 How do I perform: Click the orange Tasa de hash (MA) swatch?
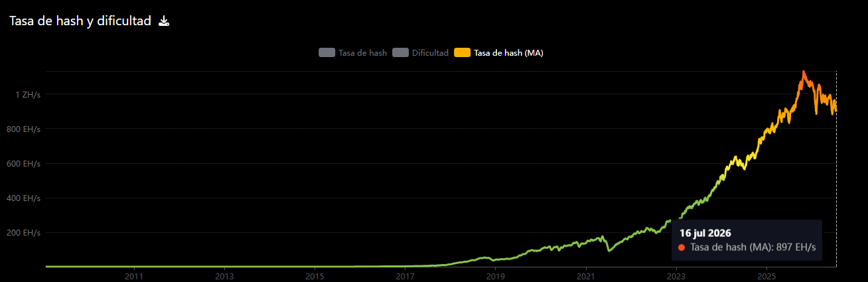click(x=463, y=52)
